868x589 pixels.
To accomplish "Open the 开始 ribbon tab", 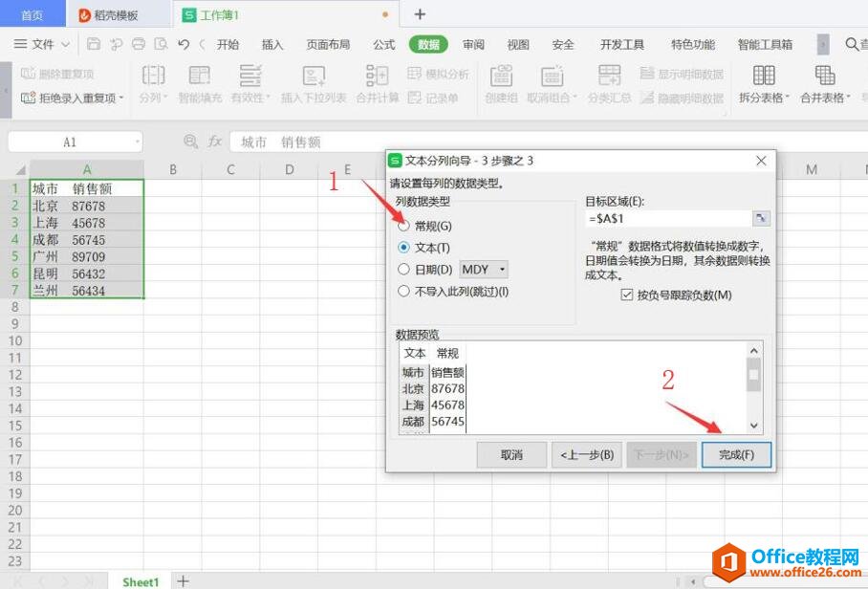I will [x=228, y=44].
